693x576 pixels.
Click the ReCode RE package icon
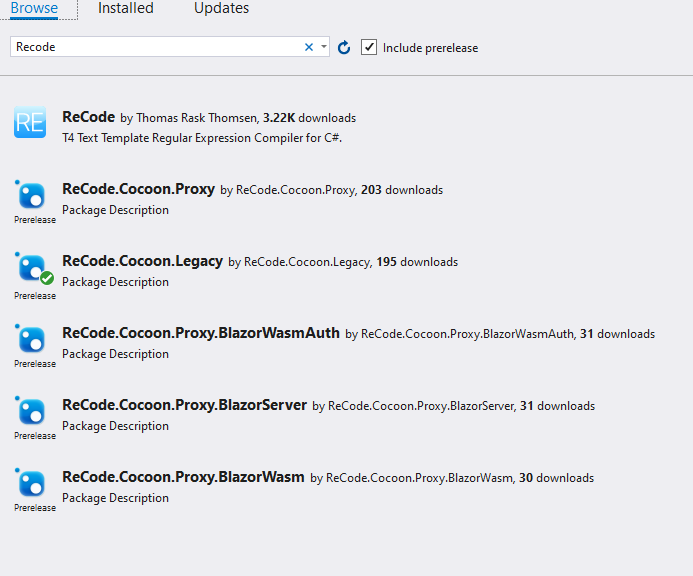pos(30,122)
